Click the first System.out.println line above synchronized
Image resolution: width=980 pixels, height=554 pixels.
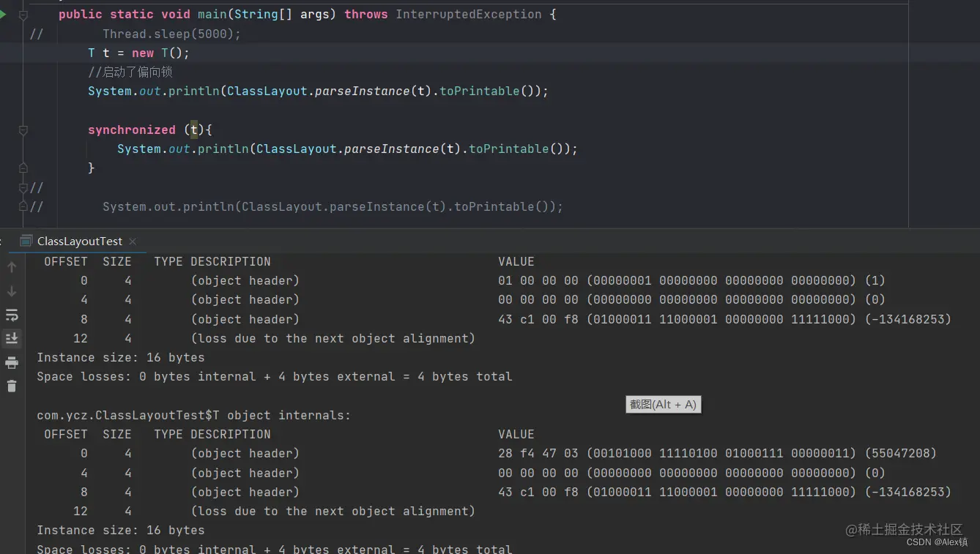pos(318,91)
